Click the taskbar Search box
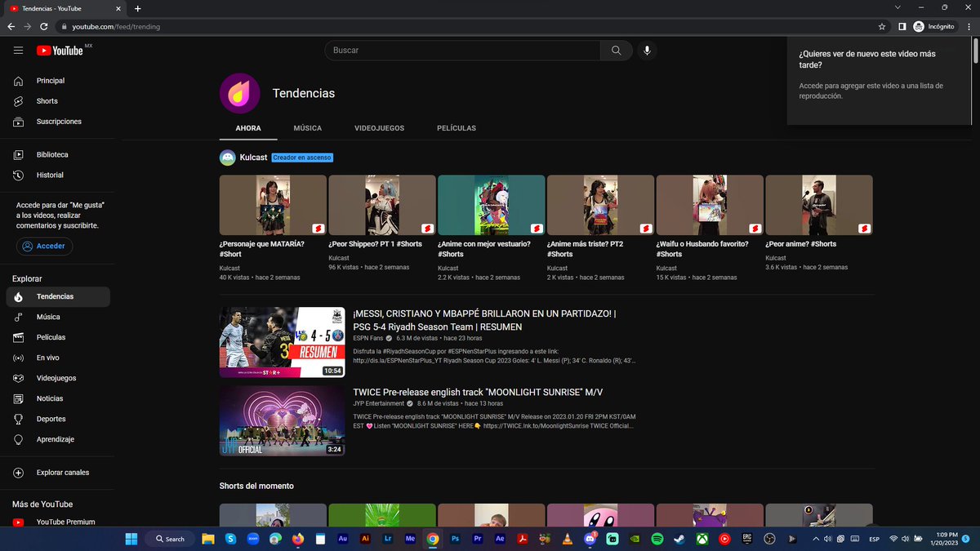 [171, 539]
